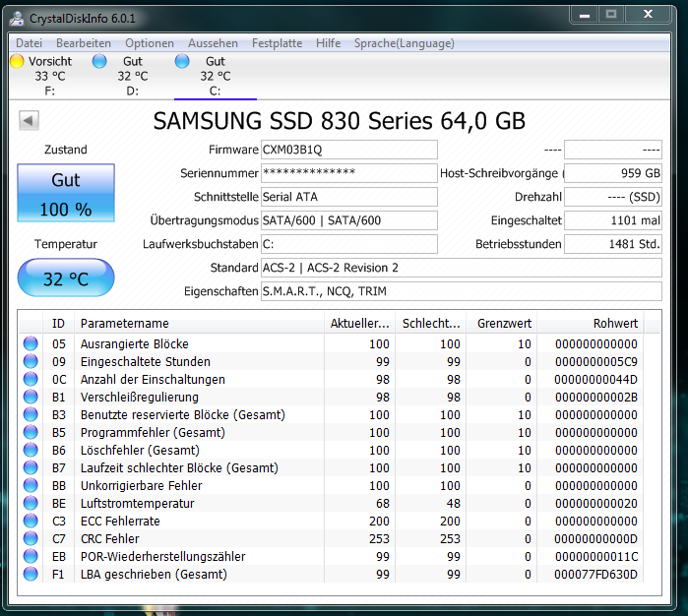
Task: Select the CRC Fehler parameter name
Action: pyautogui.click(x=109, y=539)
